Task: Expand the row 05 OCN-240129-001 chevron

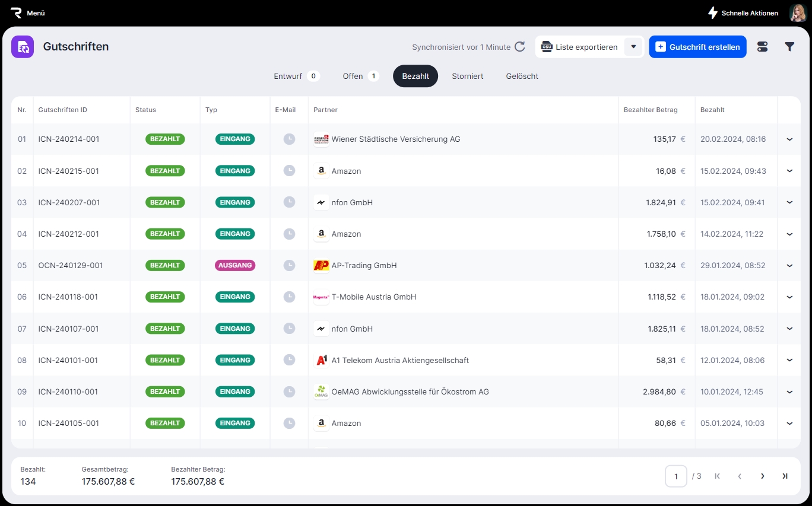Action: 789,266
